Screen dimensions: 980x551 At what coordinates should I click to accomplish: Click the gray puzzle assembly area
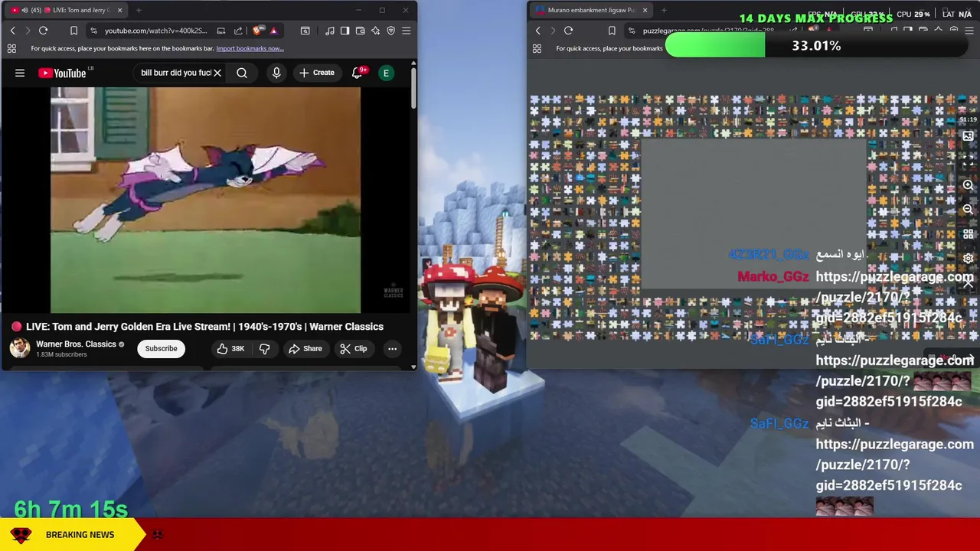[753, 214]
